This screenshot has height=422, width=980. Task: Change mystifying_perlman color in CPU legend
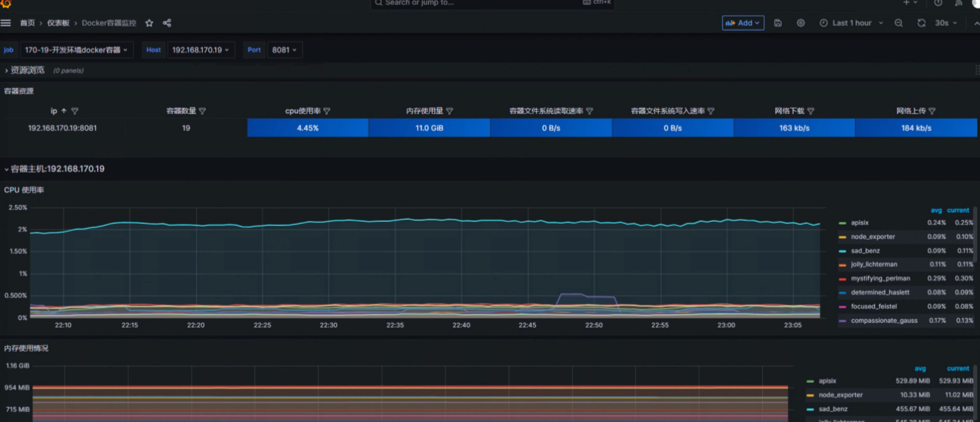(843, 279)
